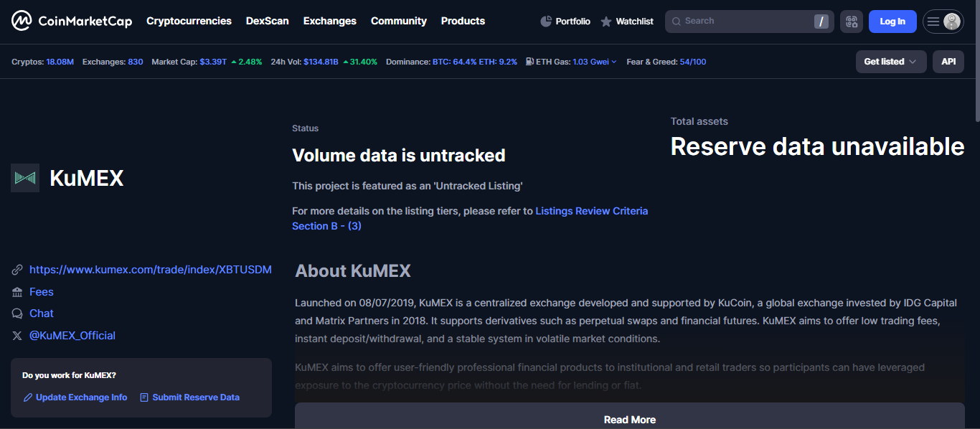Expand the ETH Gas 1.03 Gwei dropdown
Image resolution: width=980 pixels, height=429 pixels.
coord(595,62)
